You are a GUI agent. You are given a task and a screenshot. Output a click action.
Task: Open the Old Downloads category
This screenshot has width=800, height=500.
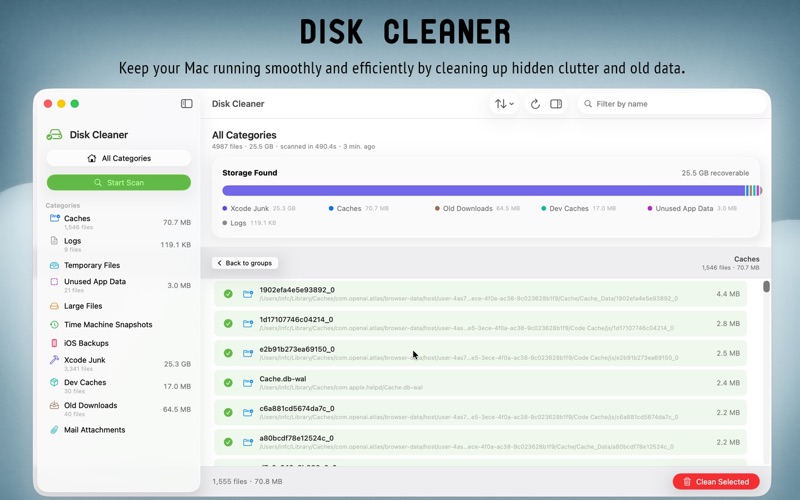119,409
